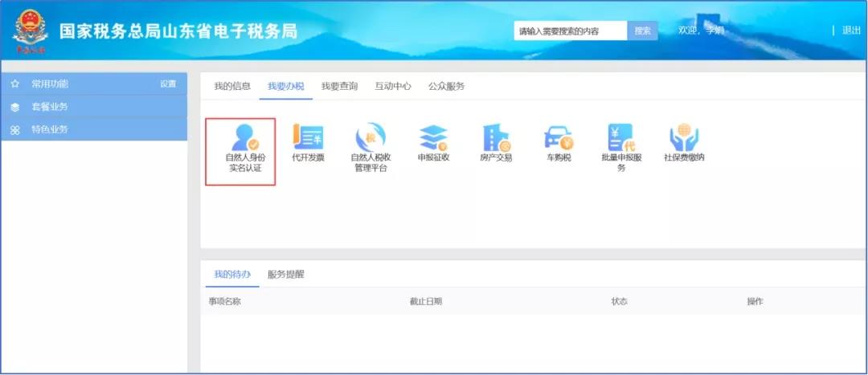The image size is (868, 375).
Task: Click the 状态 column header
Action: (x=619, y=301)
